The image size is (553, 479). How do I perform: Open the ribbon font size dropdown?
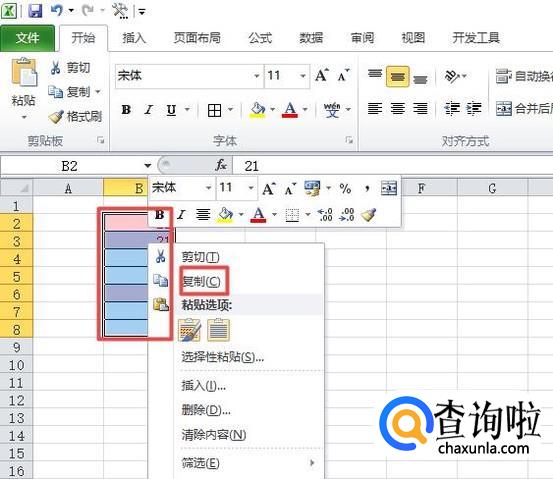coord(302,76)
